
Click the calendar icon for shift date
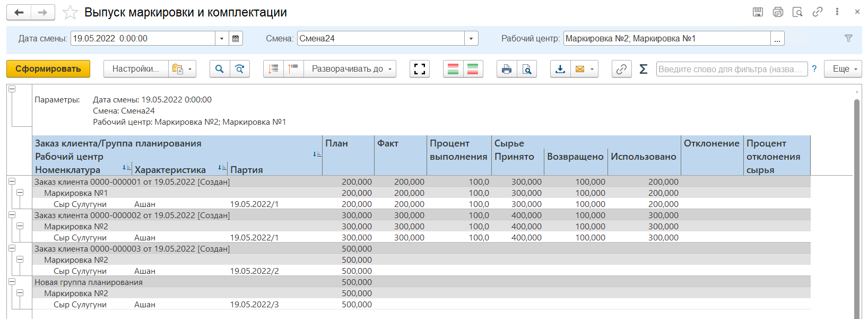pos(236,38)
